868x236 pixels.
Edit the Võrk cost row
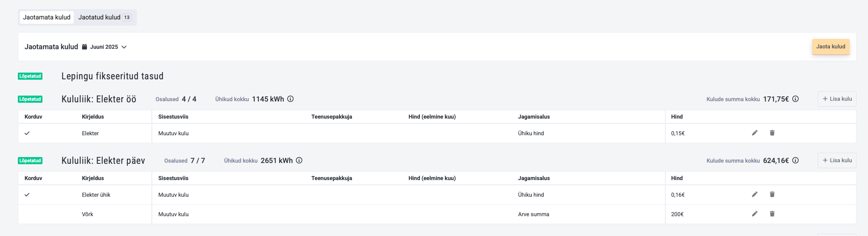tap(755, 214)
